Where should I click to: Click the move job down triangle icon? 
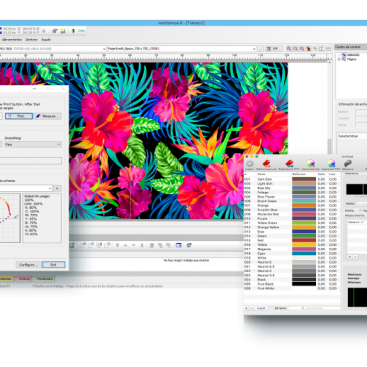pyautogui.click(x=134, y=245)
